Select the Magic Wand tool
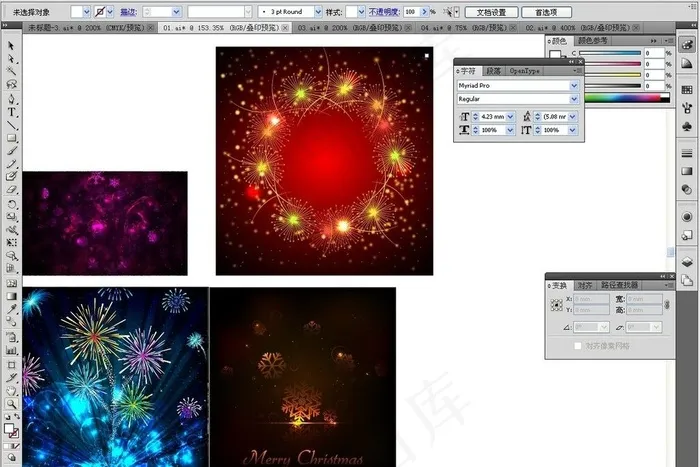Screen dimensions: 700x467 point(11,71)
